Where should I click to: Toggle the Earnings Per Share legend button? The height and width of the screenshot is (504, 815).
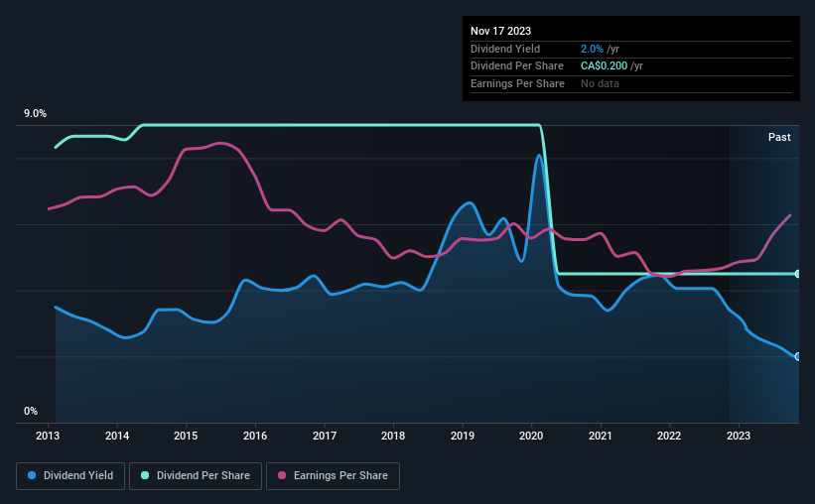334,476
